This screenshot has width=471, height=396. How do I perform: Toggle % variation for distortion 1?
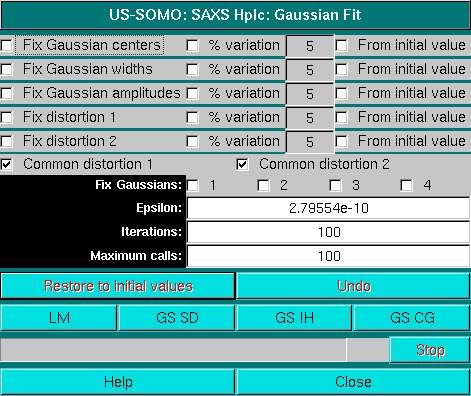coord(192,117)
